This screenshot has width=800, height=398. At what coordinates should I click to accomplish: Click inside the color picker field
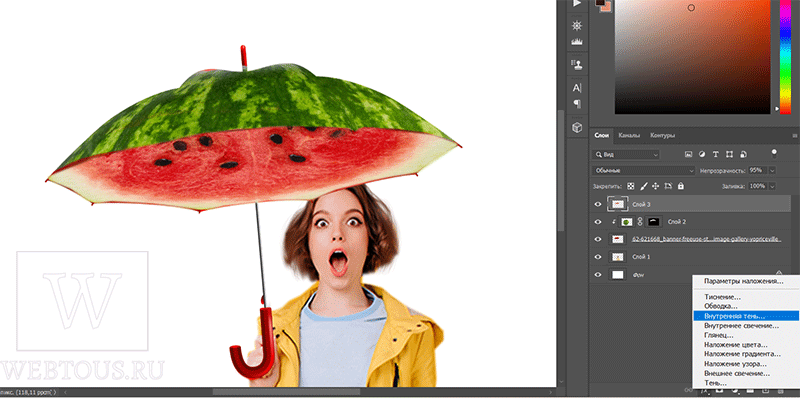[x=692, y=56]
